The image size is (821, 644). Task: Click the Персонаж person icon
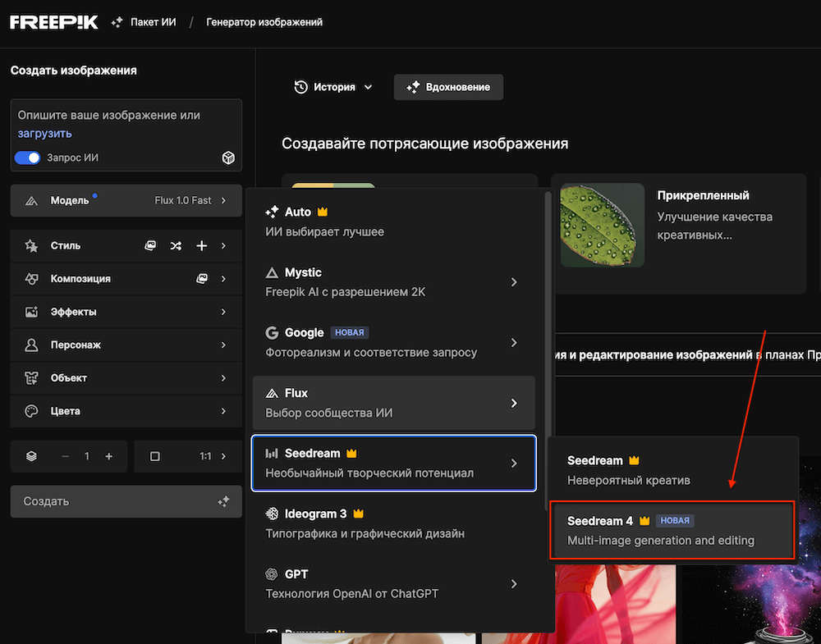[x=31, y=345]
